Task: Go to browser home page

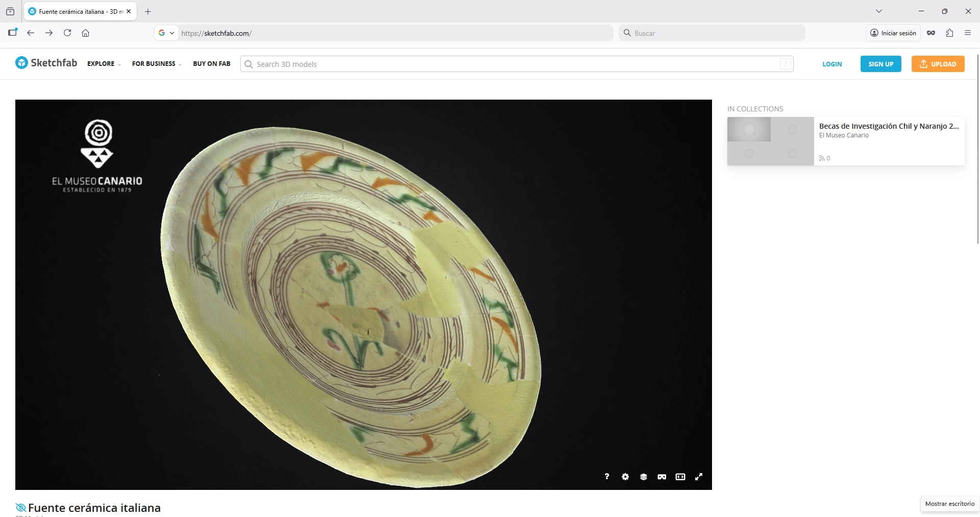Action: (x=86, y=33)
